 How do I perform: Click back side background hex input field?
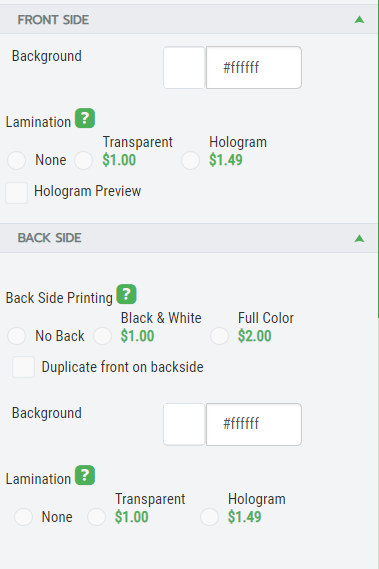(x=254, y=424)
